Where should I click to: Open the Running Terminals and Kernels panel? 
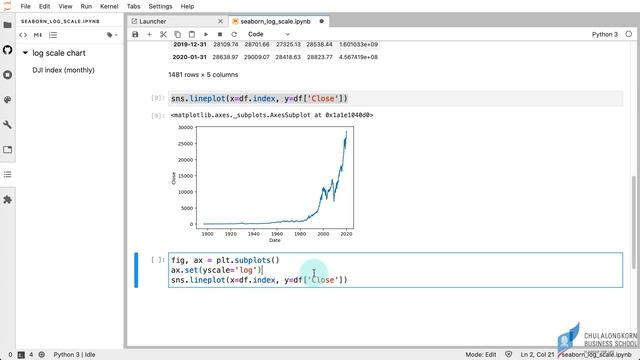click(7, 75)
